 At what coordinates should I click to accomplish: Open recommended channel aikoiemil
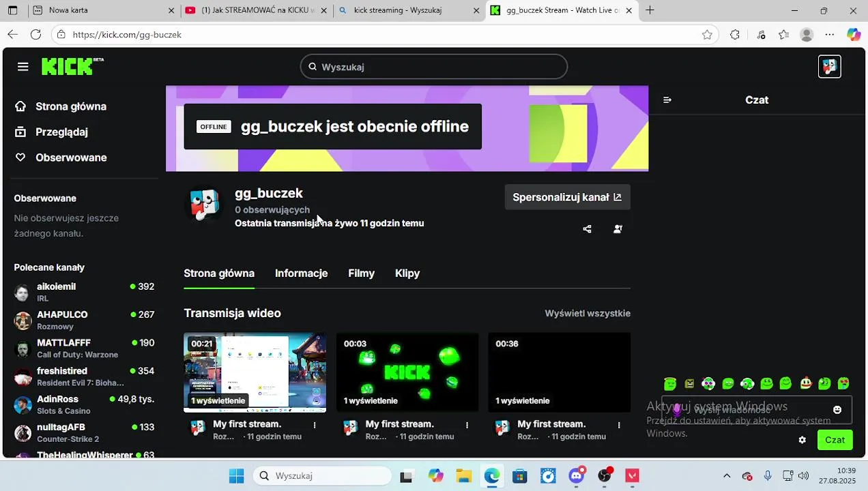click(84, 293)
